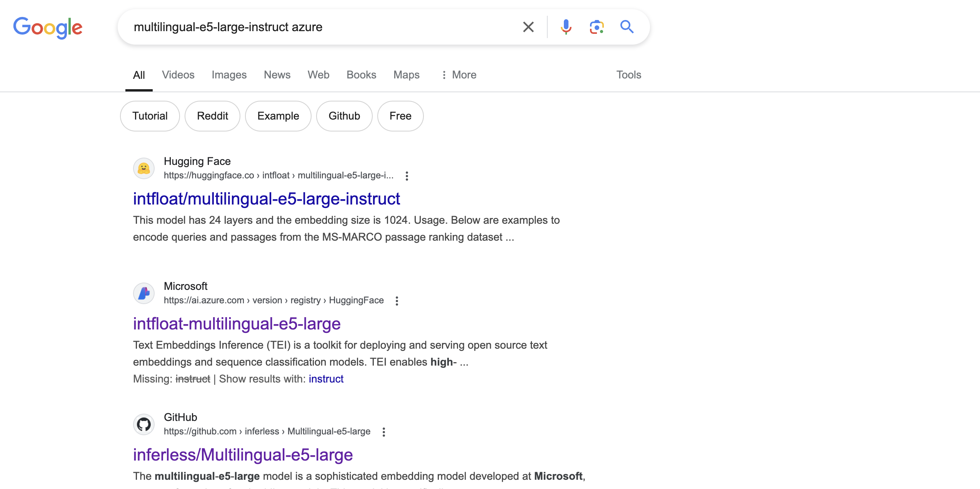Open inferless/Multilingual-e5-large GitHub result
Screen dimensions: 980x489
point(243,455)
